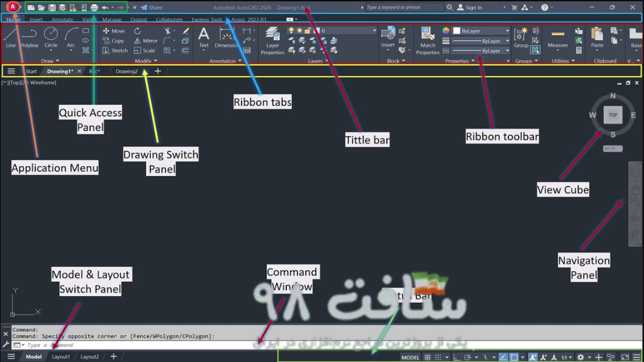Select the Erase tool icon
Viewport: 644px width, 362px height.
tap(186, 31)
